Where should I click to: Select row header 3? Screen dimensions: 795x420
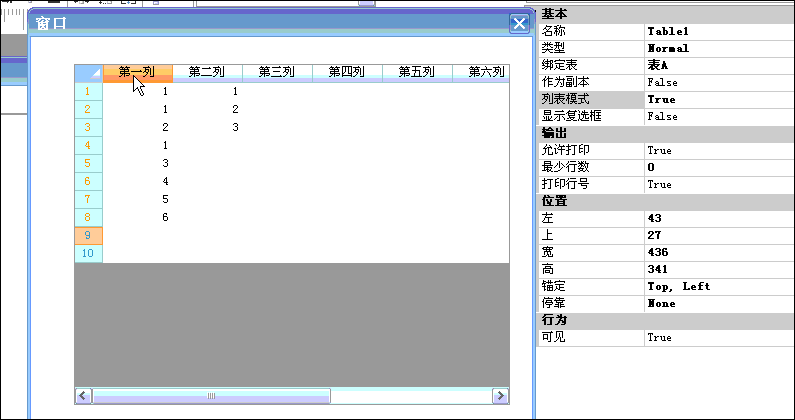click(89, 127)
